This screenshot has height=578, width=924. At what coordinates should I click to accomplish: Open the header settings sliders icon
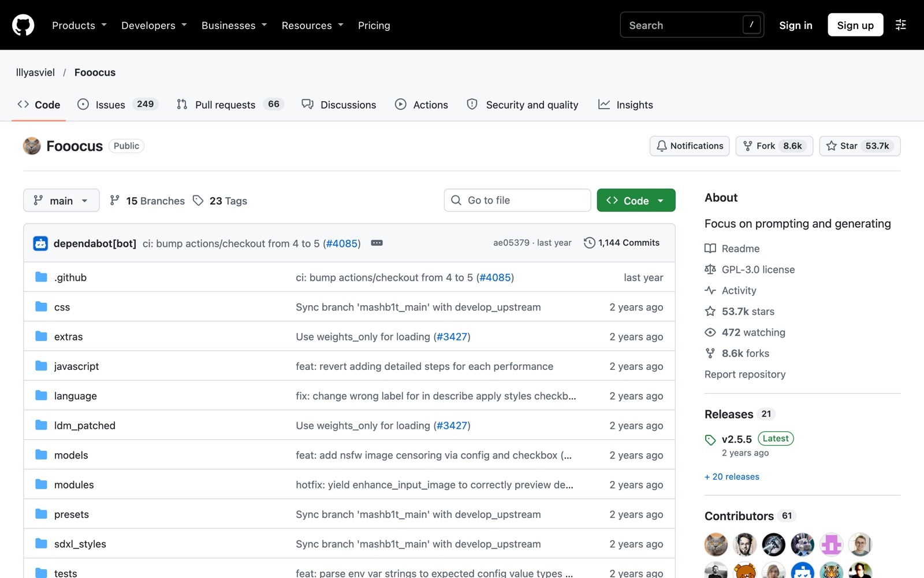(900, 25)
